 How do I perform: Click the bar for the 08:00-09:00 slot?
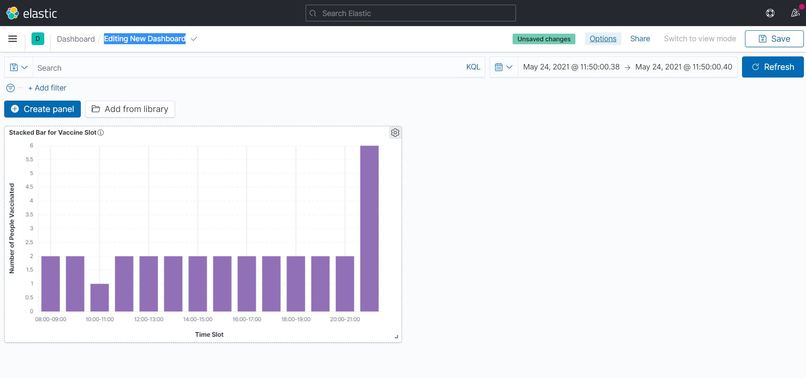pyautogui.click(x=50, y=283)
